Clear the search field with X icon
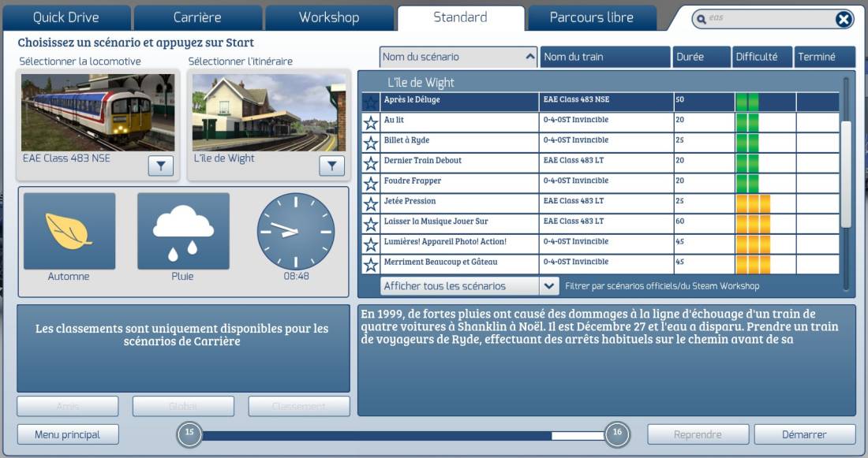This screenshot has height=458, width=868. 844,20
